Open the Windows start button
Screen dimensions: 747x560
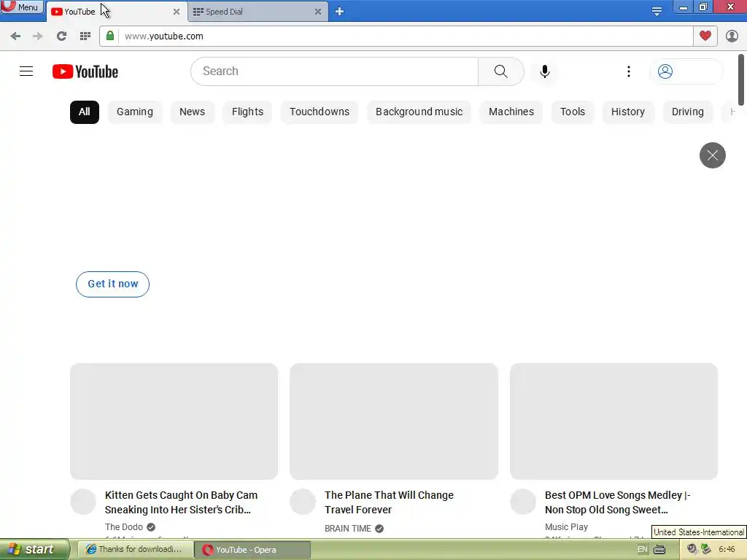[34, 549]
